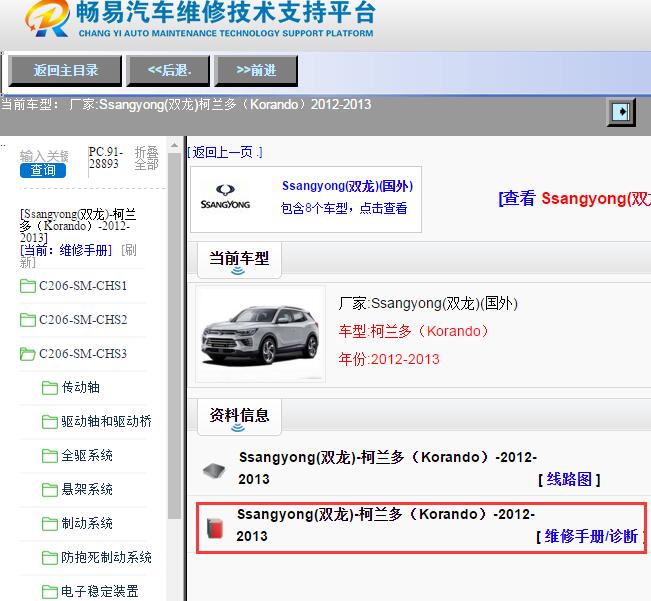This screenshot has height=601, width=651.
Task: Click the 折叠全部 collapse all link
Action: coord(146,158)
